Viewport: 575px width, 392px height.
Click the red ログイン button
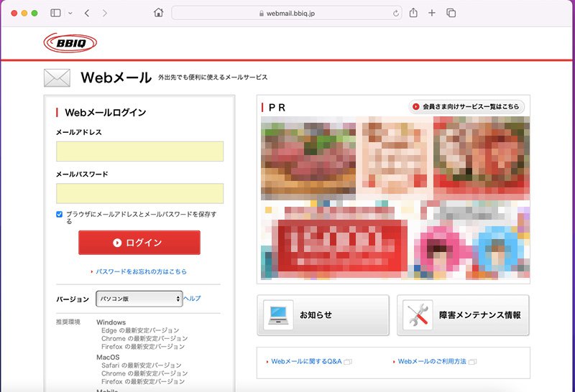point(139,243)
